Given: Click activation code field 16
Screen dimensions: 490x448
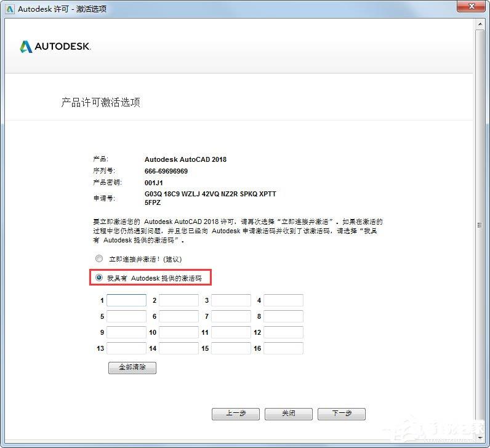Looking at the screenshot, I should tap(283, 348).
